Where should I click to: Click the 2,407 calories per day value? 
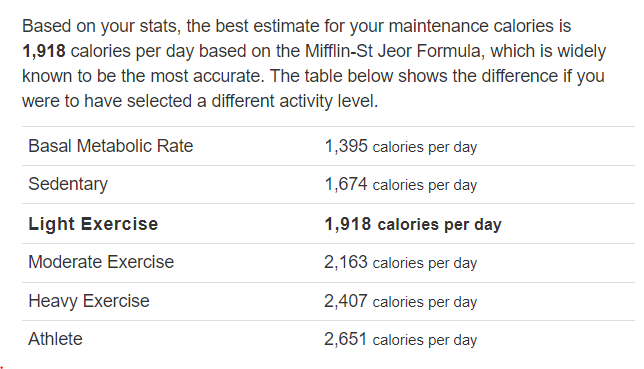point(401,301)
